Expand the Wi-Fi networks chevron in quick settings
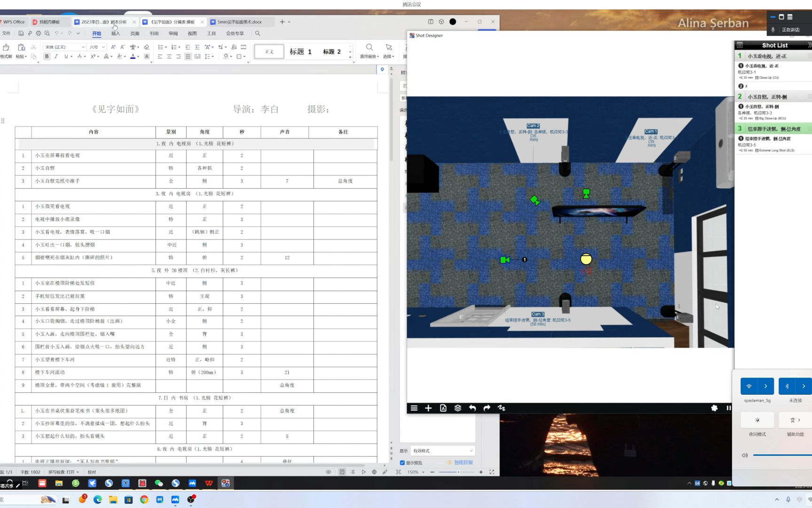This screenshot has width=812, height=508. pos(765,386)
